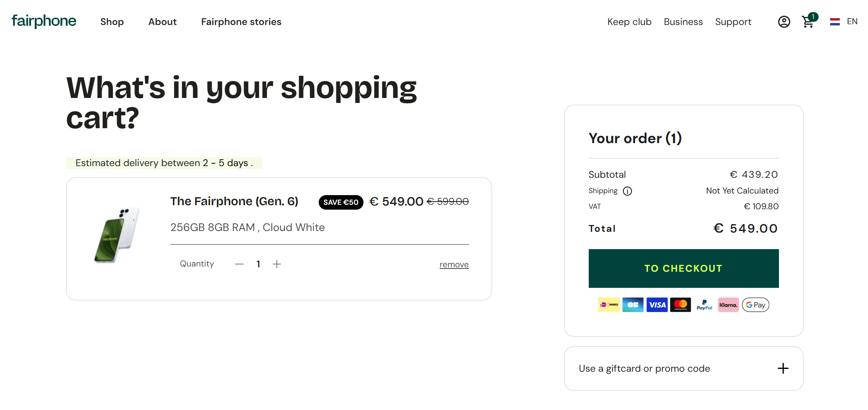Click the Netherlands flag icon

835,22
